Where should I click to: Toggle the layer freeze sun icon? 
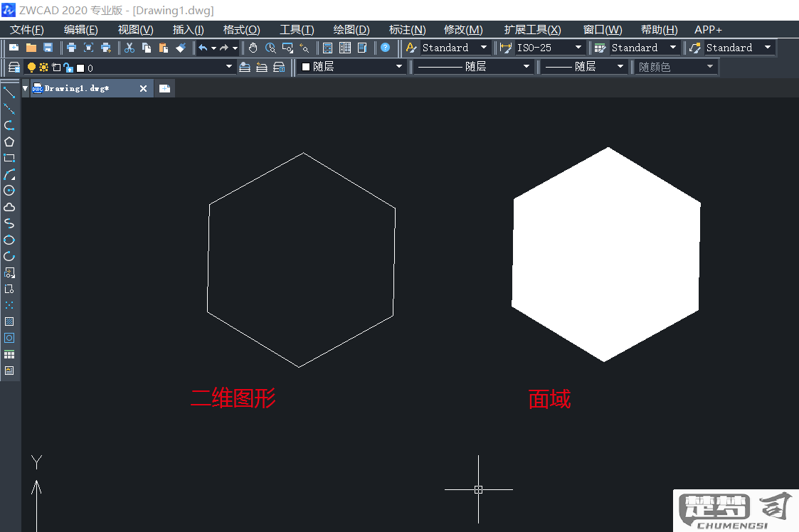pyautogui.click(x=44, y=68)
